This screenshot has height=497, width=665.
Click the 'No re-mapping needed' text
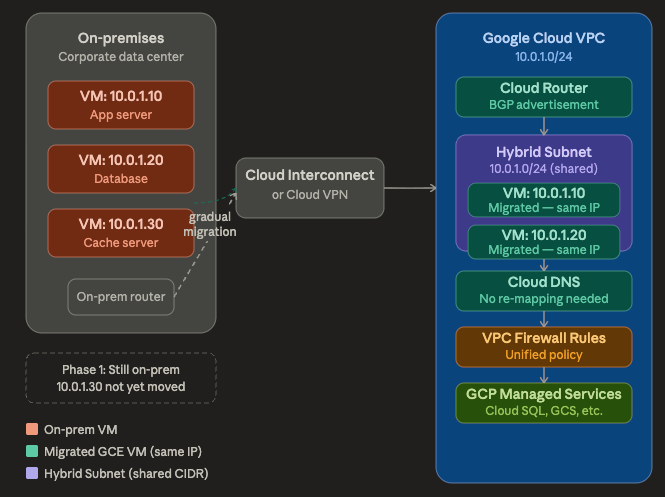point(544,299)
